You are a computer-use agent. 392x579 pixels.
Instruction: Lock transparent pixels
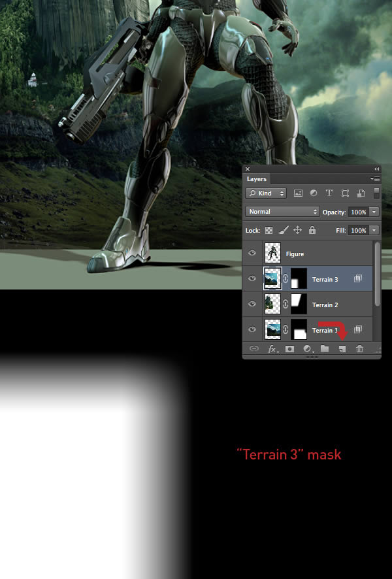[x=269, y=231]
